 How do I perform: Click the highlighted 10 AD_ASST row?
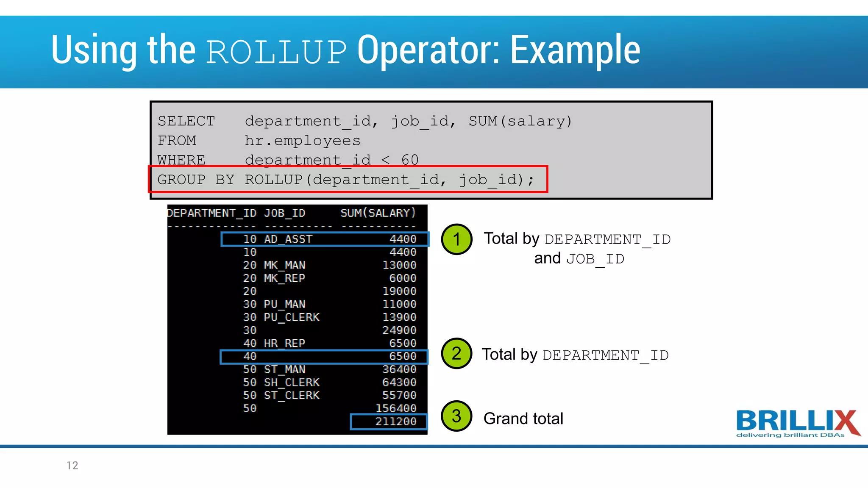pyautogui.click(x=325, y=239)
